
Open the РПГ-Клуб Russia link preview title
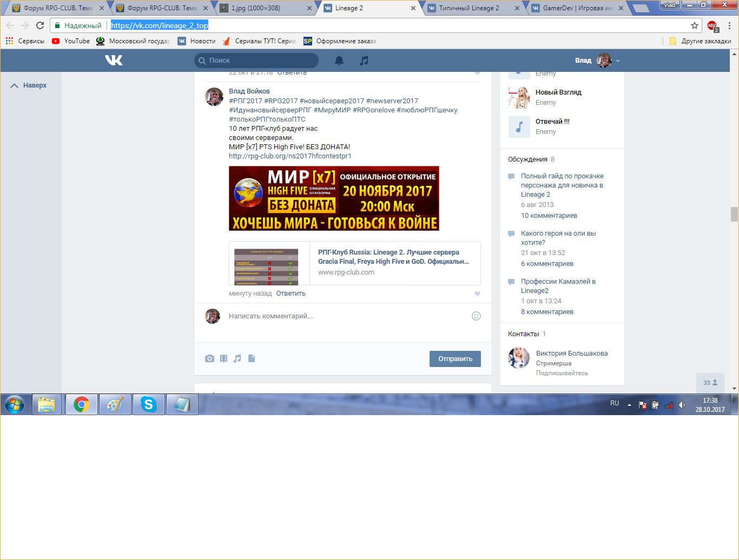pyautogui.click(x=393, y=257)
